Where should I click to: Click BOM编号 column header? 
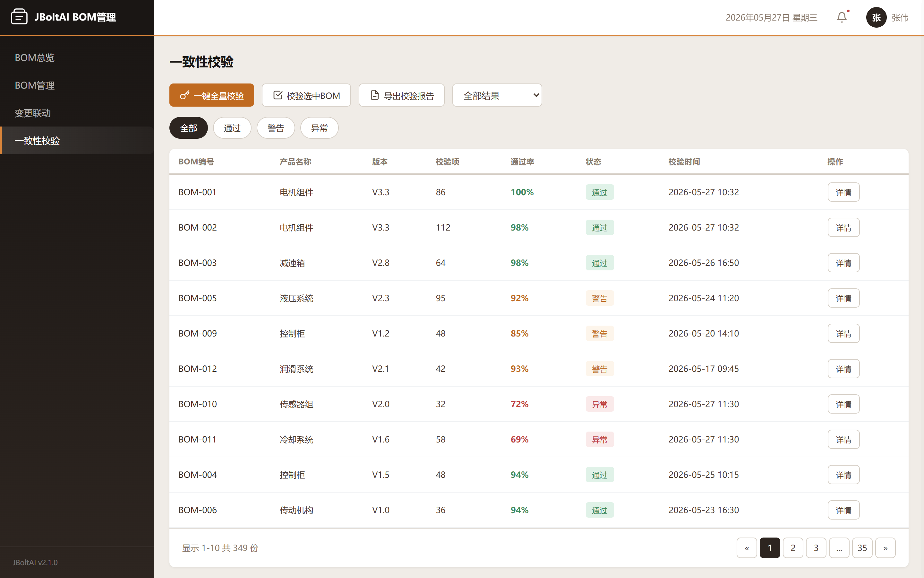[x=196, y=162]
